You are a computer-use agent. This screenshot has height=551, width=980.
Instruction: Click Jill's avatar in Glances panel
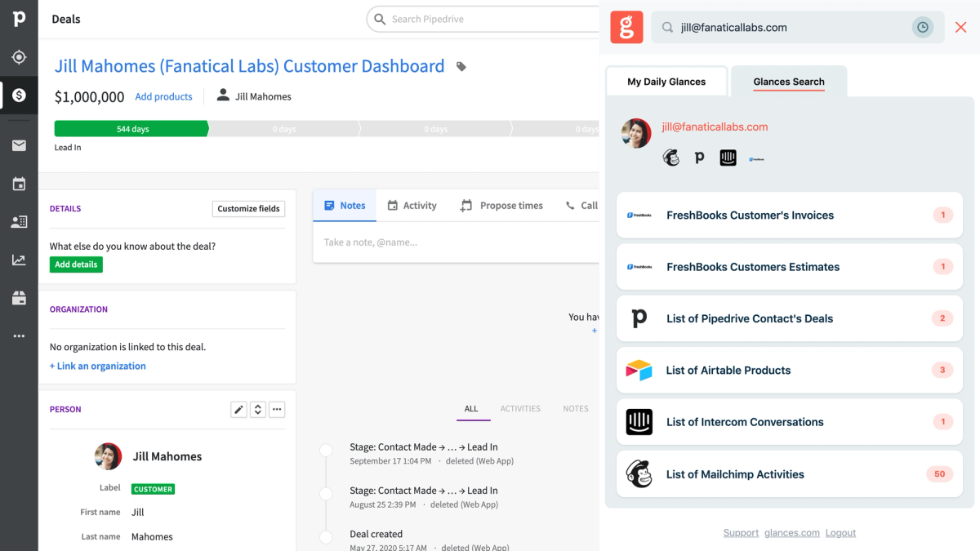pos(636,133)
